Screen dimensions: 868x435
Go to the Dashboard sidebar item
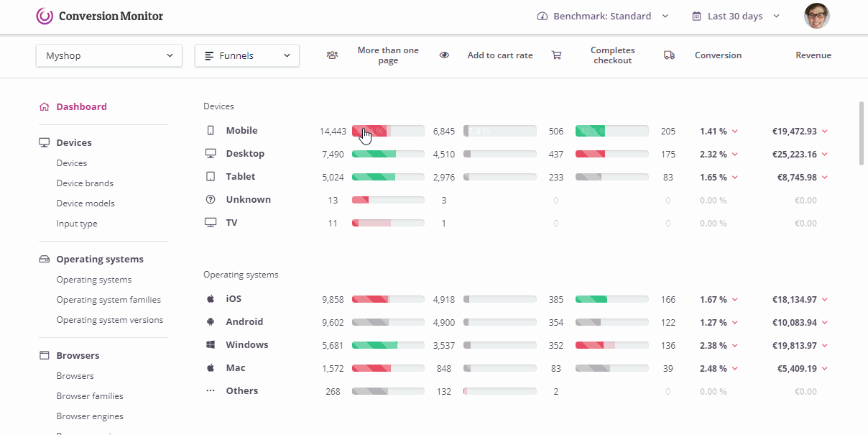[81, 106]
